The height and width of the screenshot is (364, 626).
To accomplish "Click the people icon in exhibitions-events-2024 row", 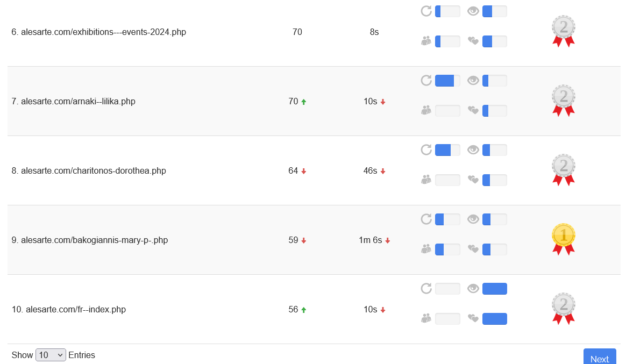I will pyautogui.click(x=426, y=41).
